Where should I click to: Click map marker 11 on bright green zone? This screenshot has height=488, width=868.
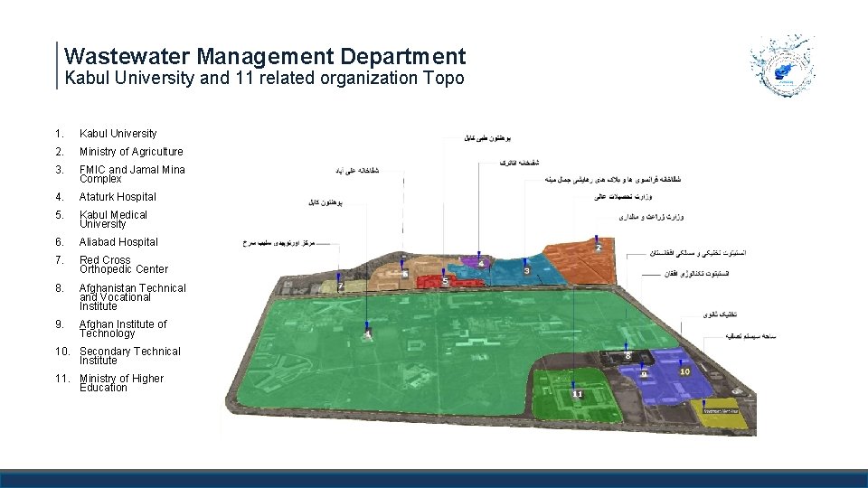(x=578, y=394)
